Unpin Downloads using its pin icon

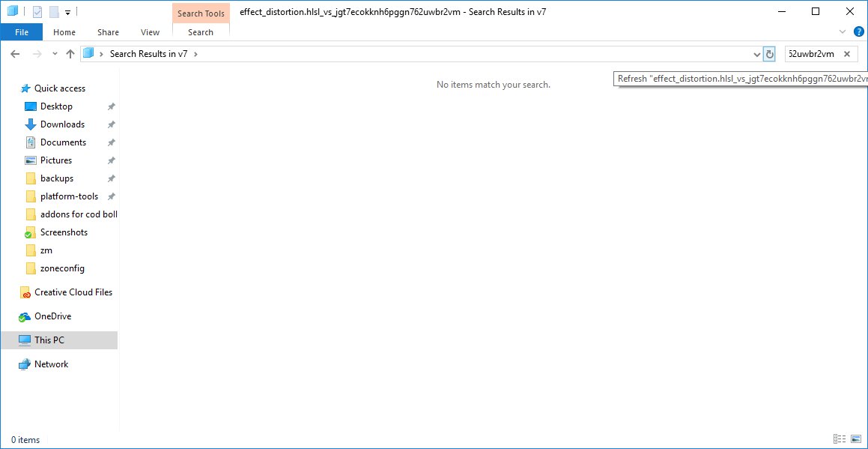tap(112, 124)
